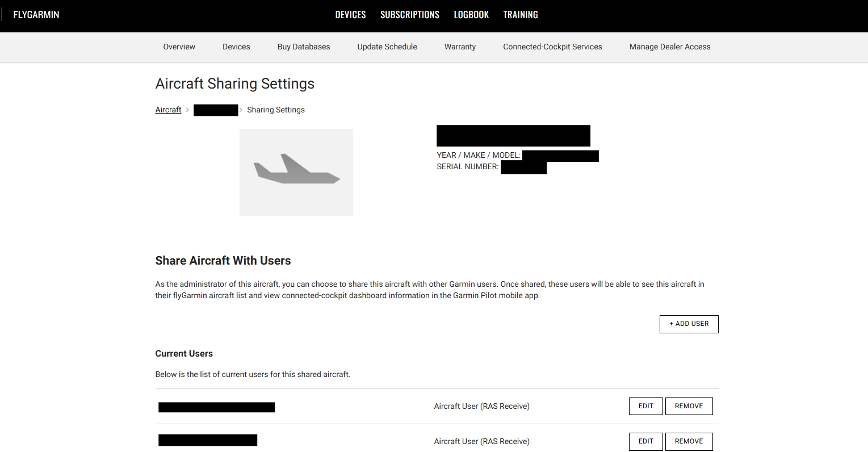Click the Share Aircraft With Users heading
The width and height of the screenshot is (868, 452).
click(x=223, y=261)
